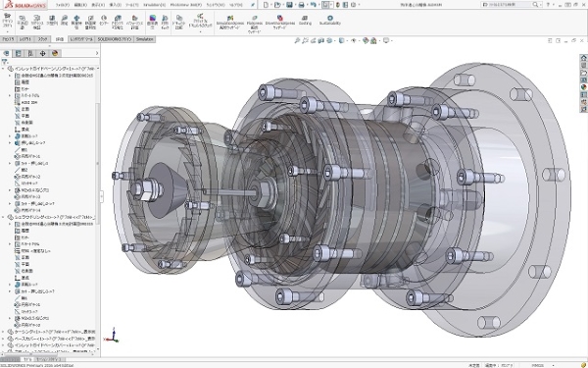Image resolution: width=588 pixels, height=368 pixels.
Task: Expand the manager pane tabs chevron
Action: click(x=97, y=53)
